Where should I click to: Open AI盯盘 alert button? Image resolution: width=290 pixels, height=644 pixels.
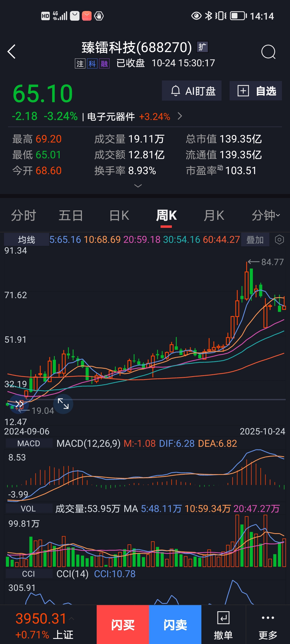(192, 91)
